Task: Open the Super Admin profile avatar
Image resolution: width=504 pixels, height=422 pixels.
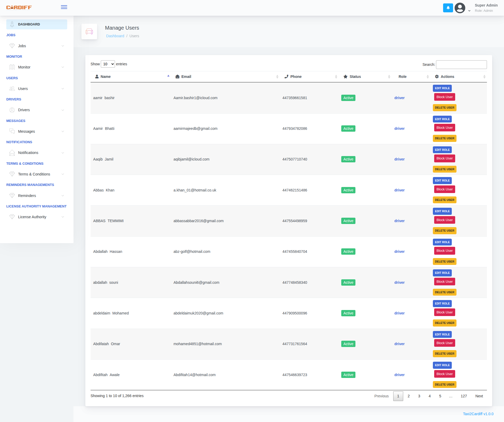Action: (460, 8)
